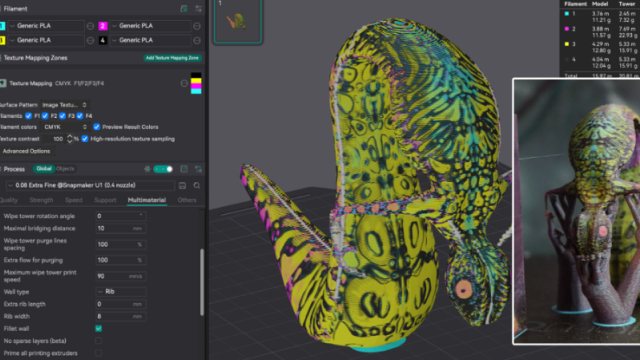
Task: Click the Wipe tower rotation angle field
Action: (x=120, y=216)
